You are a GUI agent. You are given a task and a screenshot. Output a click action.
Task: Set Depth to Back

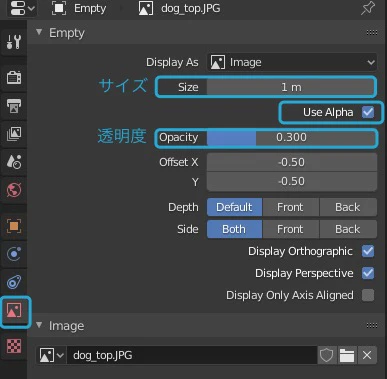pos(348,207)
